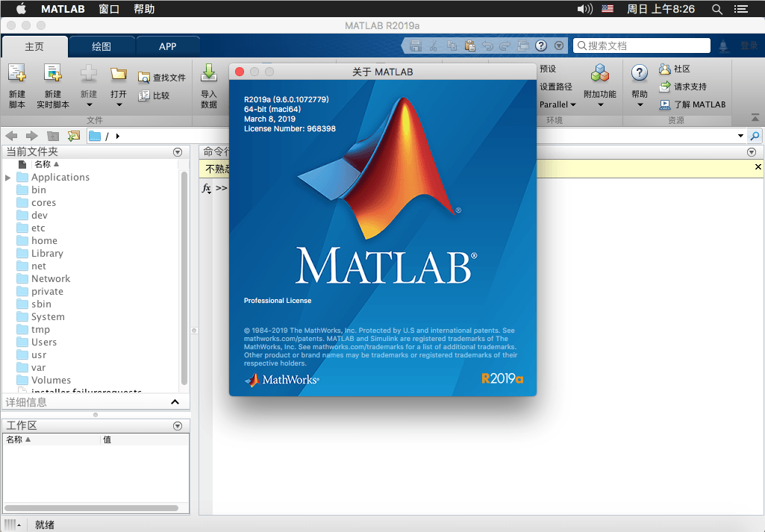Switch to the 主页 (Home) tab
Image resolution: width=765 pixels, height=532 pixels.
(34, 46)
